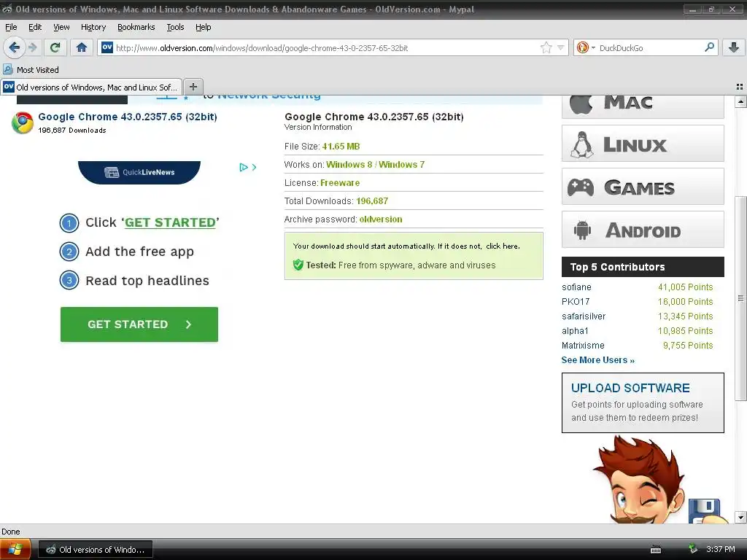
Task: Bookmark this page with the star icon
Action: [546, 47]
